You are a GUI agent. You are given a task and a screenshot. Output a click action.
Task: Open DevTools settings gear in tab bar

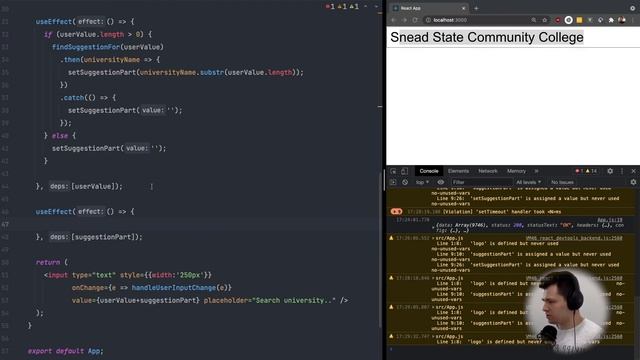[610, 171]
